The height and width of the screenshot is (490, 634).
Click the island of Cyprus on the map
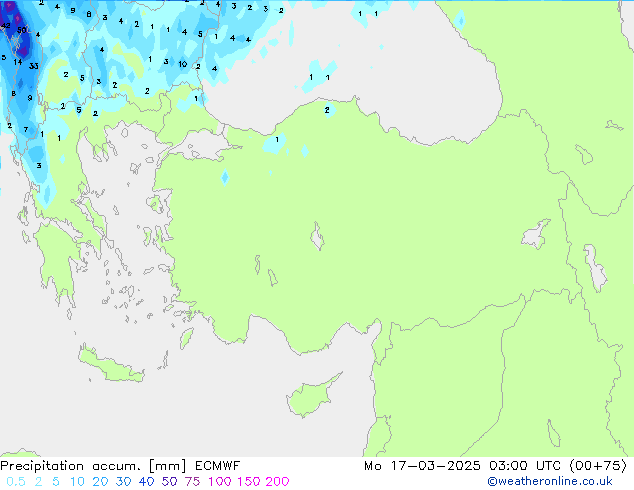coord(311,396)
